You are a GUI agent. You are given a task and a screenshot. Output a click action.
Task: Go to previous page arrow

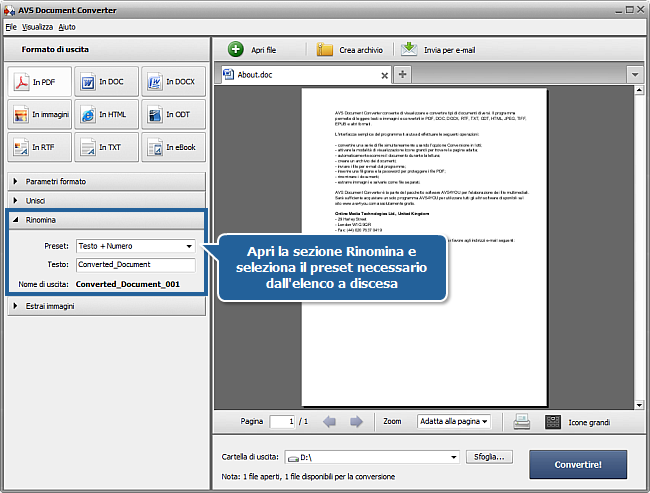(x=330, y=422)
